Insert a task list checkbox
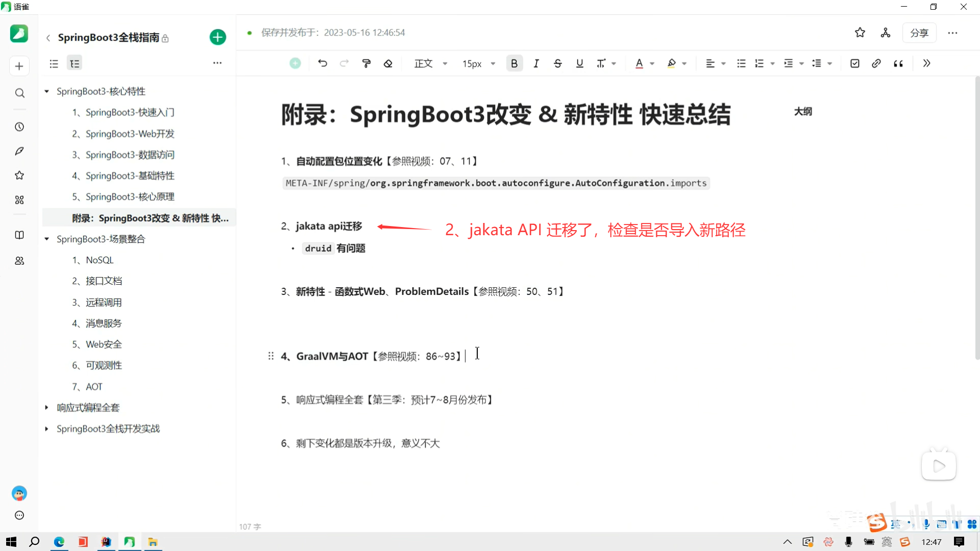The image size is (980, 551). (854, 63)
